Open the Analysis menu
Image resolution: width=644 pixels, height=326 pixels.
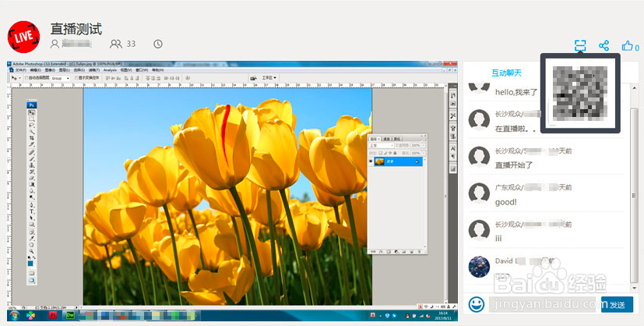pos(110,70)
